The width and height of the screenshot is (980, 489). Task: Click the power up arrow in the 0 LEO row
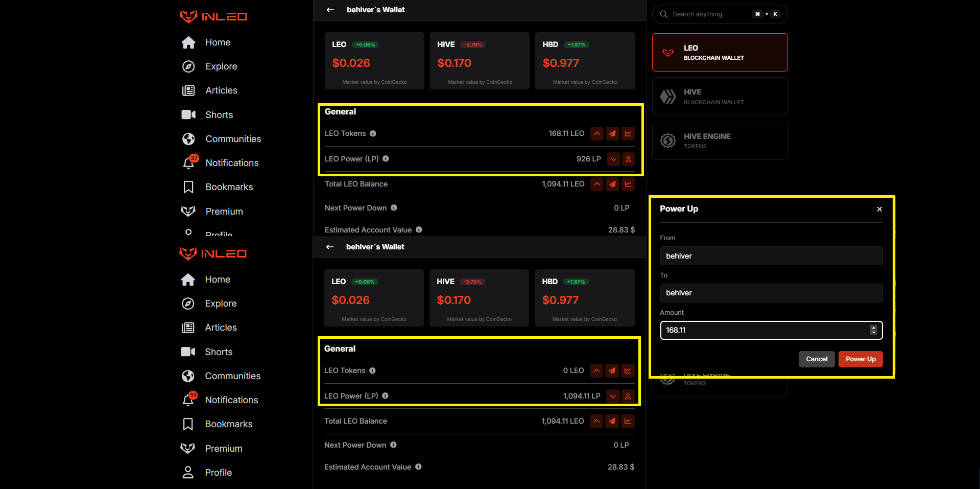point(596,371)
